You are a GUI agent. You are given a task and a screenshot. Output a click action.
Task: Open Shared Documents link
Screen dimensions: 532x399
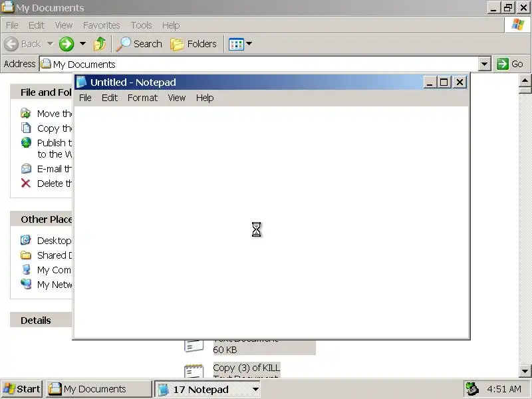(55, 255)
